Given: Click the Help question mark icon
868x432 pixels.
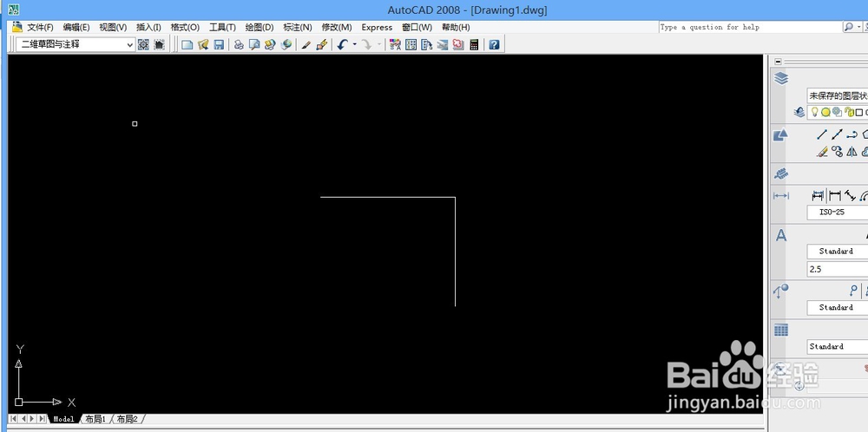Looking at the screenshot, I should (495, 45).
